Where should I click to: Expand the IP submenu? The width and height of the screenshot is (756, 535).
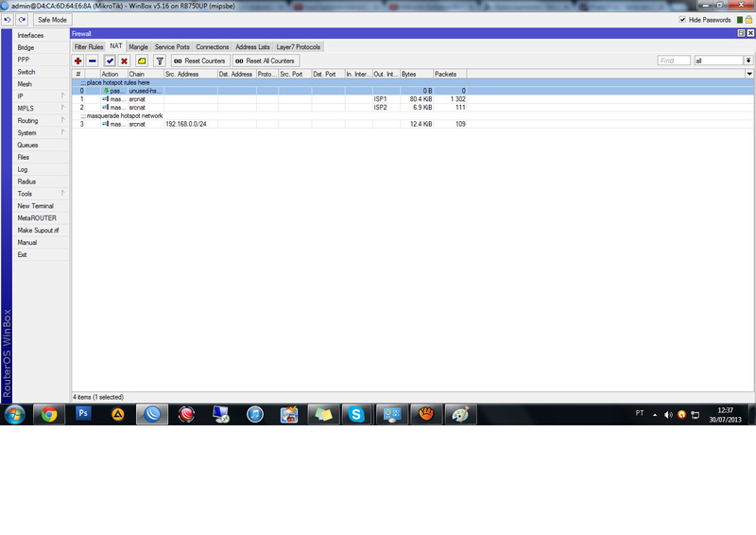[x=41, y=96]
